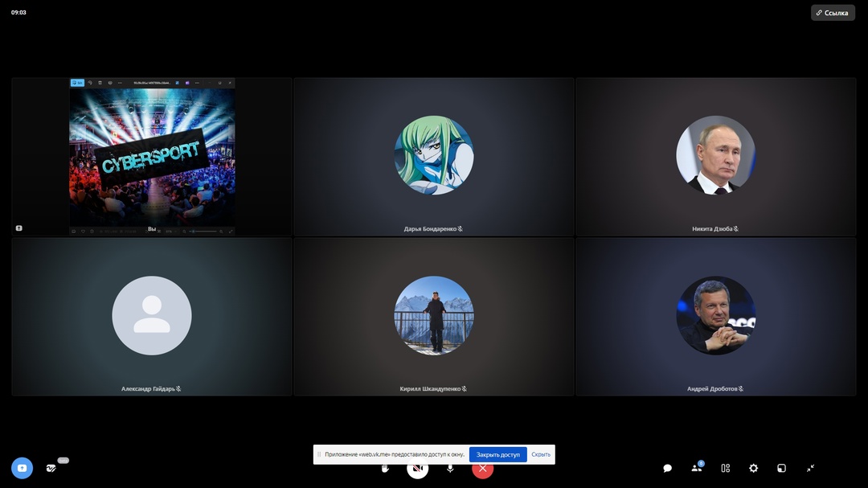868x488 pixels.
Task: Click the Скрыть link in notification
Action: click(x=541, y=454)
